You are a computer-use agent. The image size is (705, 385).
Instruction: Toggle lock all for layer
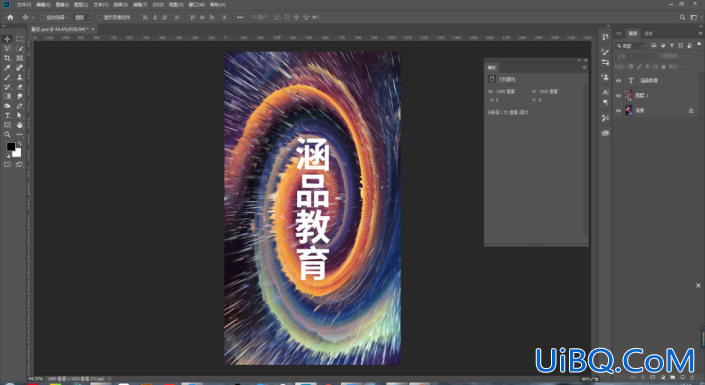(664, 67)
